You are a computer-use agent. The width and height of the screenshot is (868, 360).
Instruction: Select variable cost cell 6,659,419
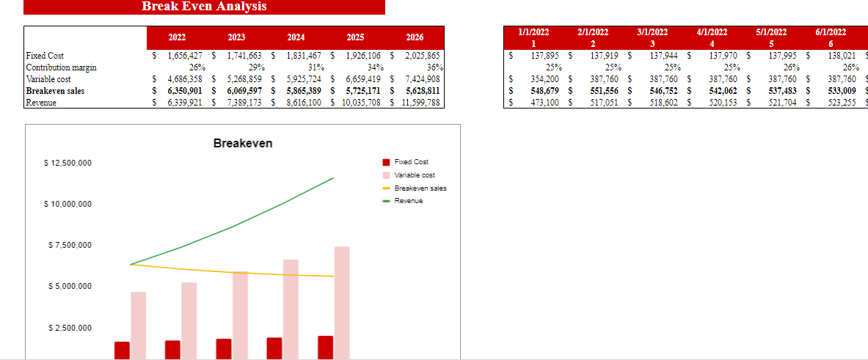click(355, 79)
